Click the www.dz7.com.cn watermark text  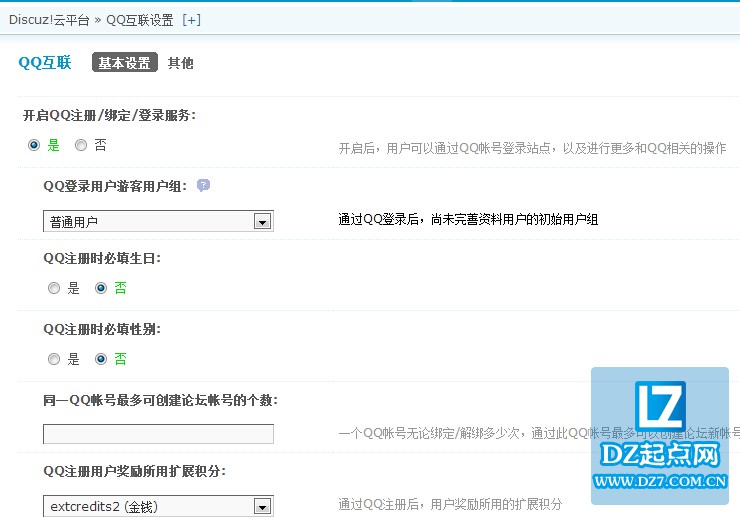(662, 480)
